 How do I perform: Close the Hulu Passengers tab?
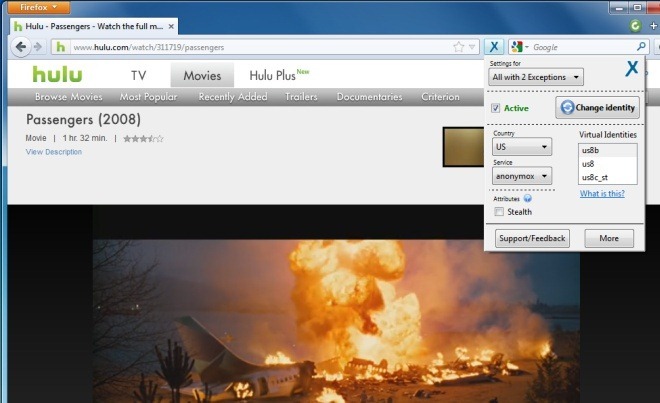point(171,26)
